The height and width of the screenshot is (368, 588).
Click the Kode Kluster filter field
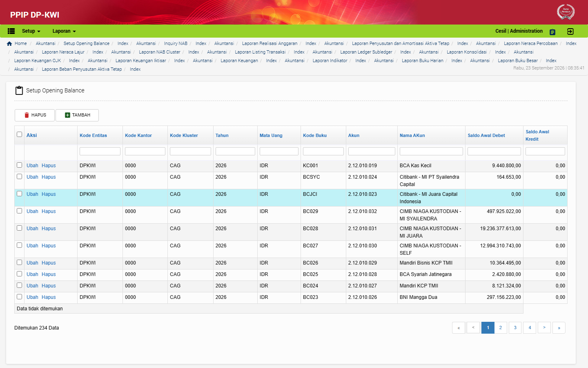pos(190,151)
